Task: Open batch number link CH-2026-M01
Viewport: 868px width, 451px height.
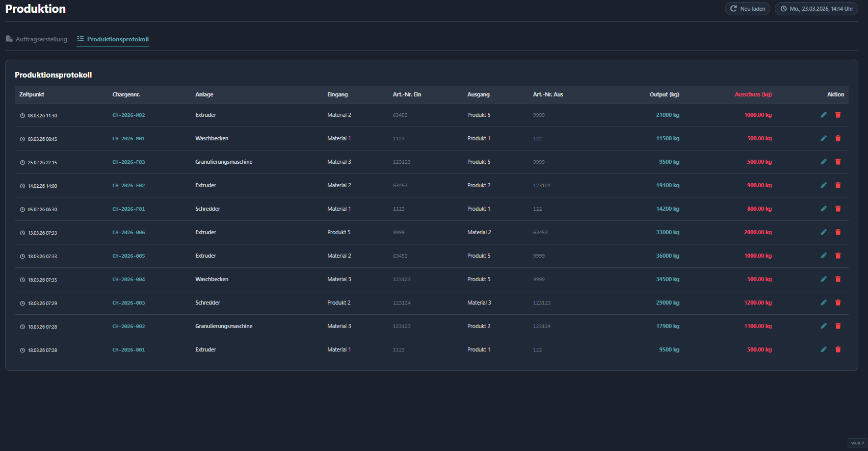Action: 128,139
